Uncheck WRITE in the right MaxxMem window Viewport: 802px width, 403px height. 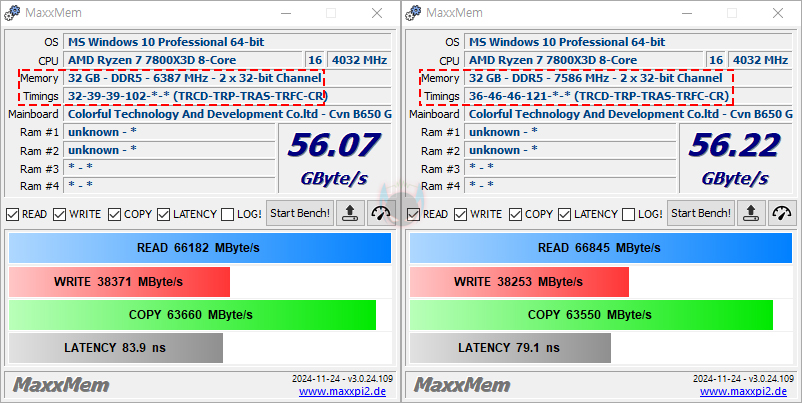pyautogui.click(x=461, y=214)
